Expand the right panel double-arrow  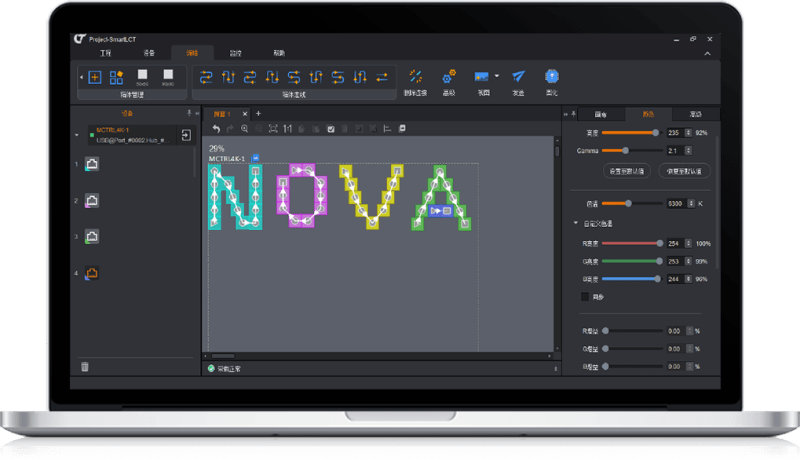(x=565, y=114)
